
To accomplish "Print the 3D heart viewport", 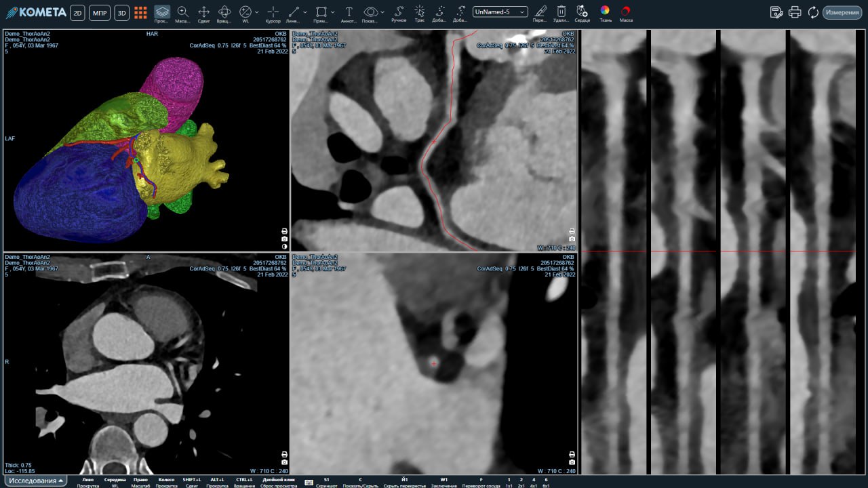I will point(284,231).
